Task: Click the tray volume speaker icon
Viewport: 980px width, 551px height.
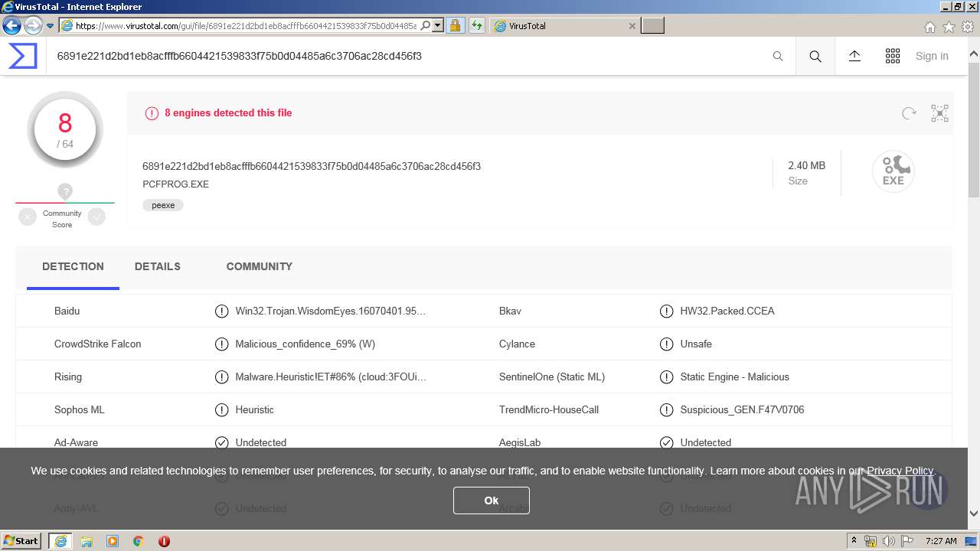Action: pyautogui.click(x=889, y=541)
